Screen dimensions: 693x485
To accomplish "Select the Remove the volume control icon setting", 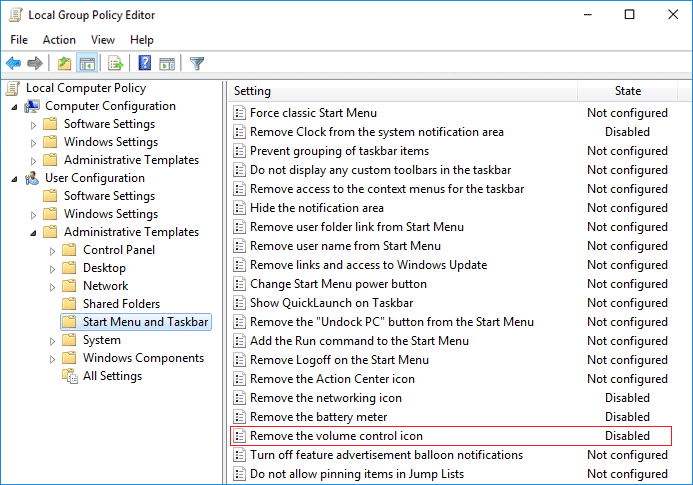I will click(x=337, y=436).
